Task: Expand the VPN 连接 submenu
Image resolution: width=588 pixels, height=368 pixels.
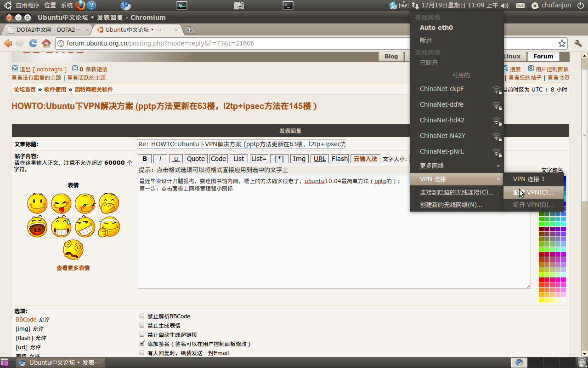Action: [x=457, y=179]
